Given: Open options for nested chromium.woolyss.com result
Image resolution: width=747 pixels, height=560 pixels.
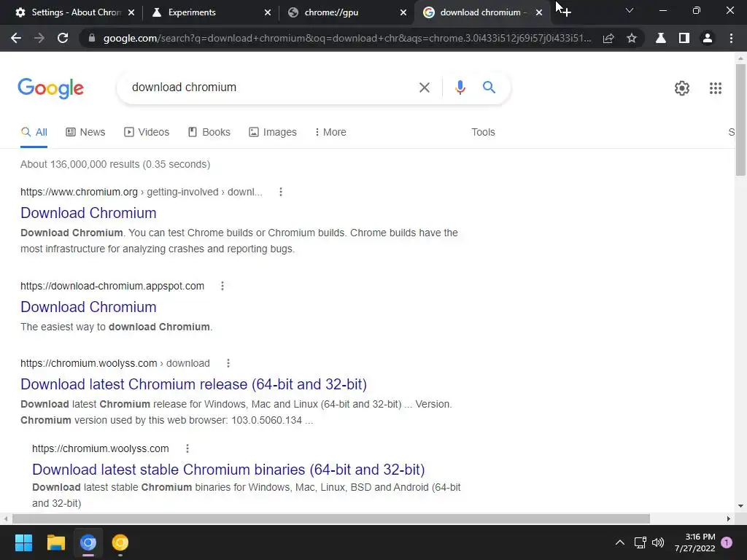Looking at the screenshot, I should click(187, 448).
